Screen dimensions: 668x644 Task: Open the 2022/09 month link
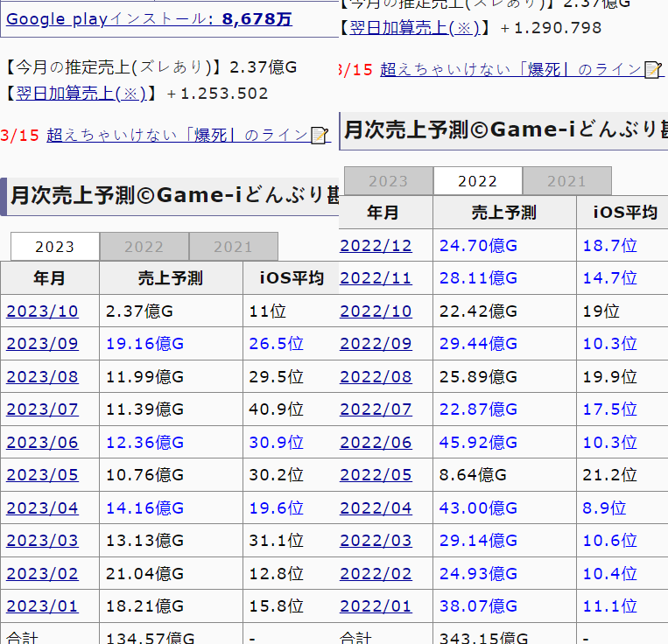pyautogui.click(x=376, y=344)
